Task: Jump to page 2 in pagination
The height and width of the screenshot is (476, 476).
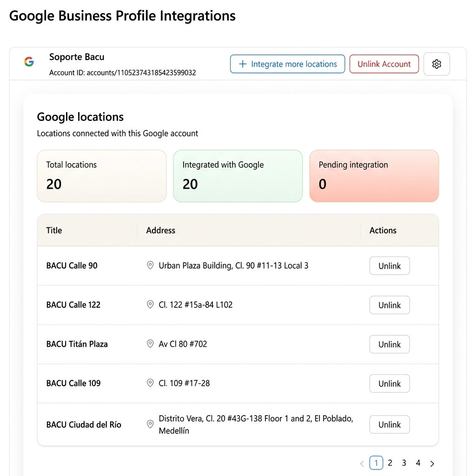Action: pyautogui.click(x=390, y=463)
